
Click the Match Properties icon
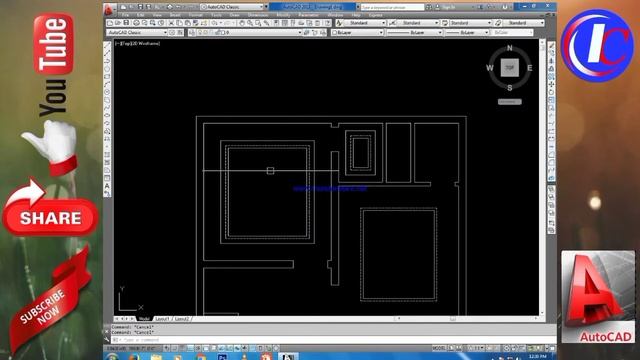[x=196, y=23]
